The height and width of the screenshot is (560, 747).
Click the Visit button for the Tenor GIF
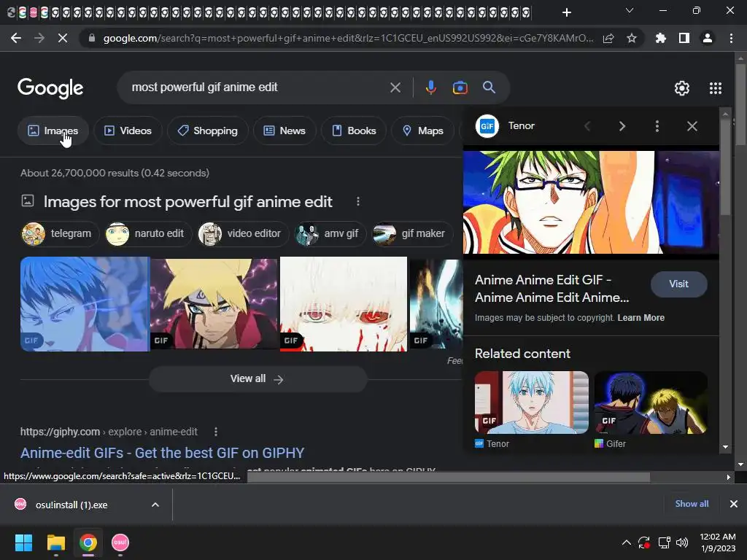tap(679, 284)
